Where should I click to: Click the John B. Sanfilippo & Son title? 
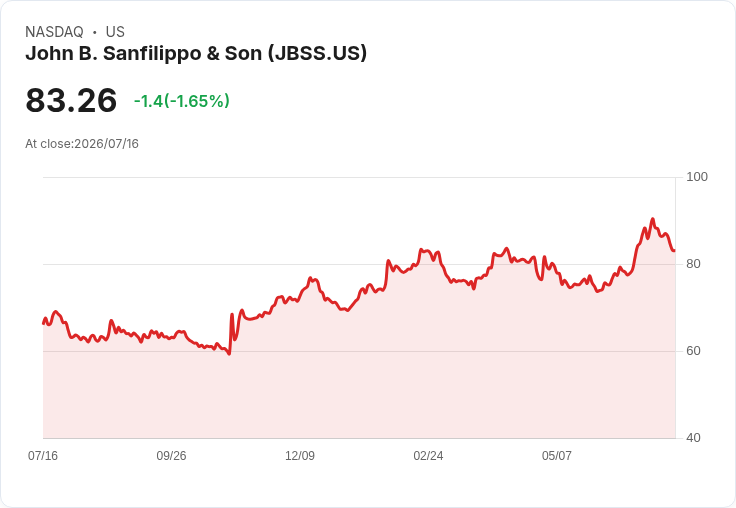point(196,54)
